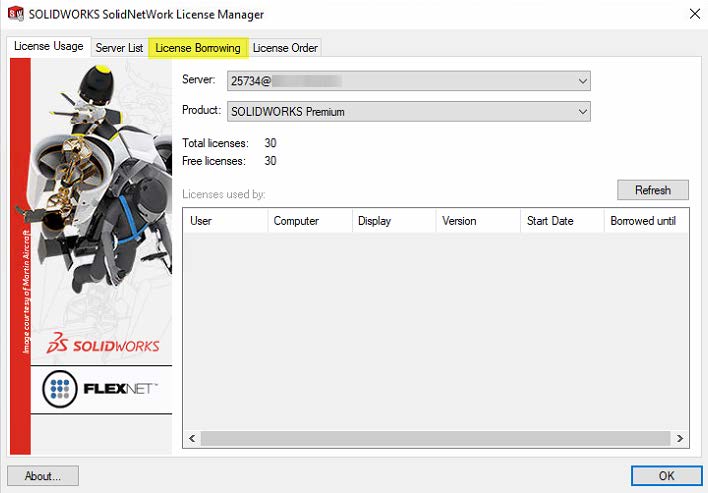Expand the Server dropdown list
This screenshot has height=493, width=708.
click(x=409, y=81)
